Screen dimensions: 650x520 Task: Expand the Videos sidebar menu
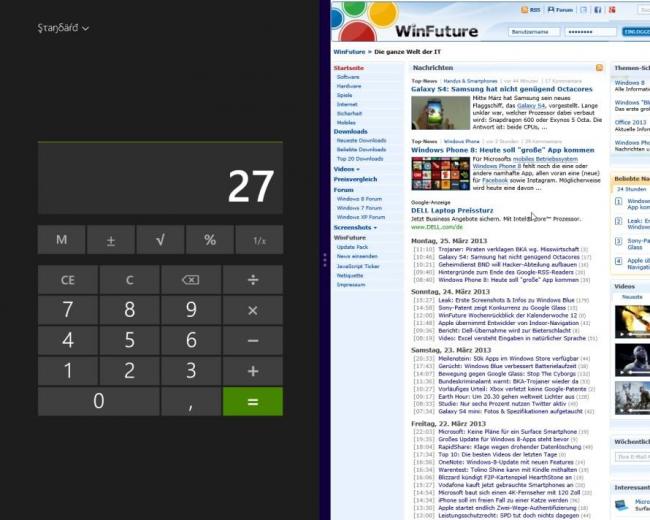[347, 169]
